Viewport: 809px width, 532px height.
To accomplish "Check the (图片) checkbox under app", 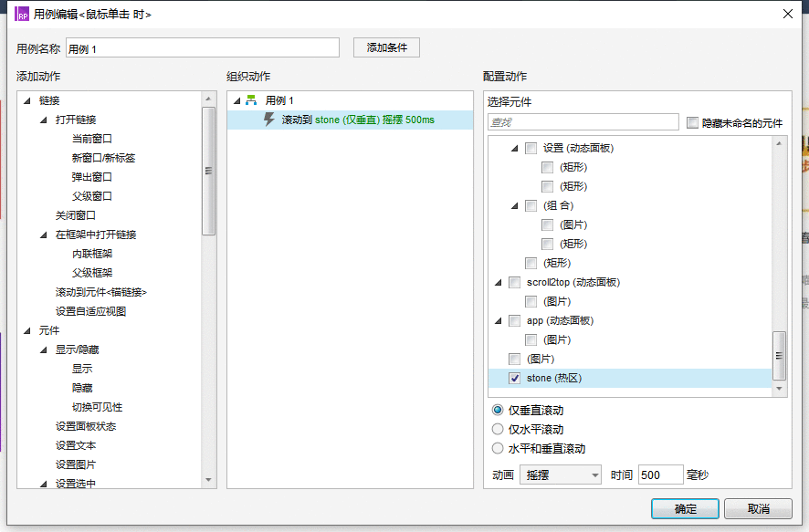I will 531,339.
